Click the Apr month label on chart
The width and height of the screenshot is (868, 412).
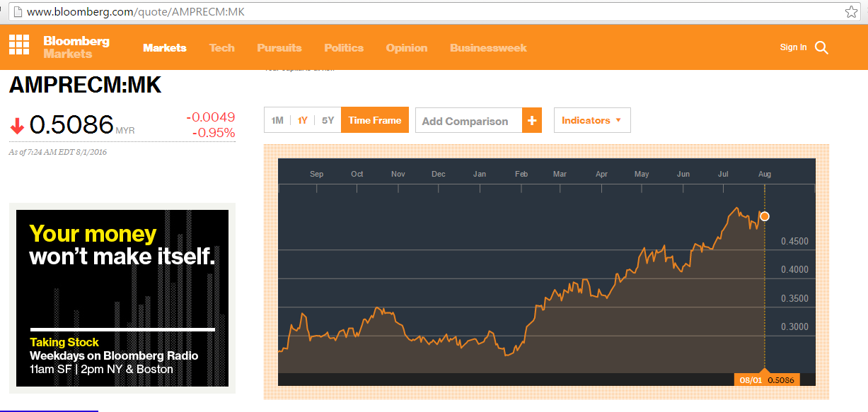602,174
